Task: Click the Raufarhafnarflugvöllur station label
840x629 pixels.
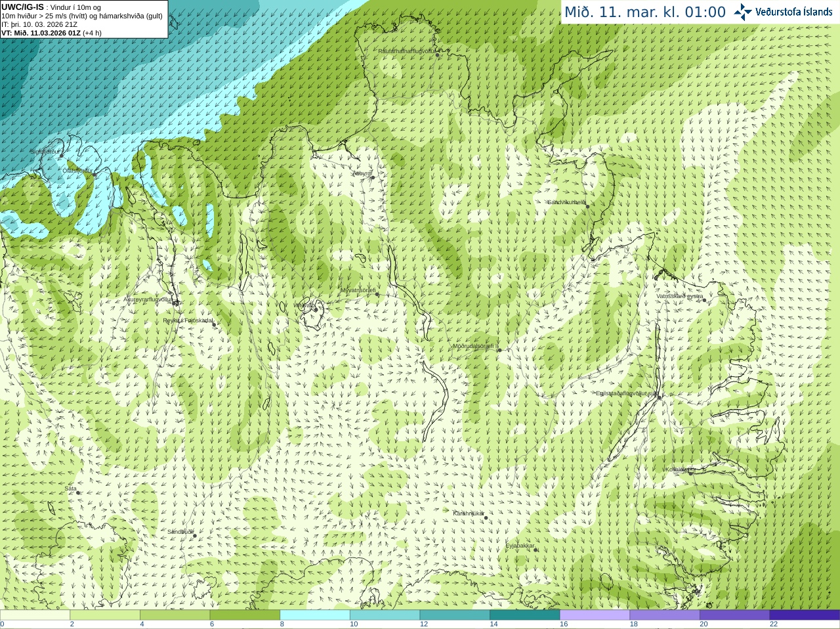Action: (x=407, y=51)
